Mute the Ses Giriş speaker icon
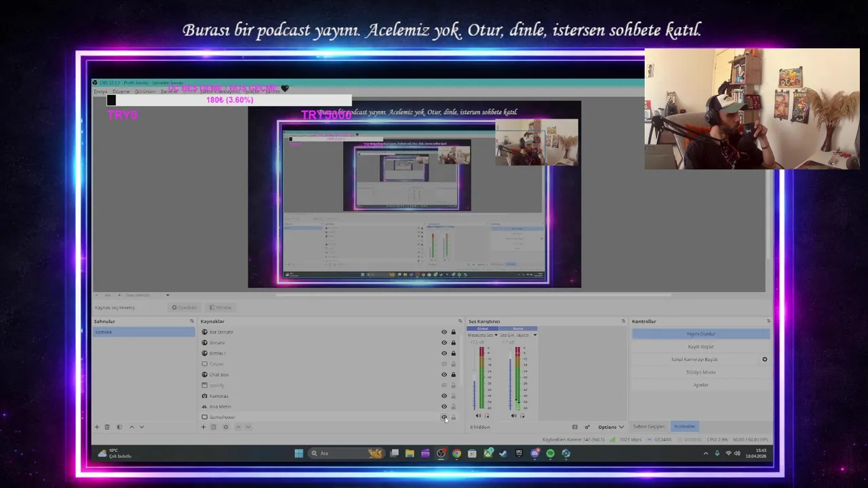868x488 pixels. click(x=513, y=415)
